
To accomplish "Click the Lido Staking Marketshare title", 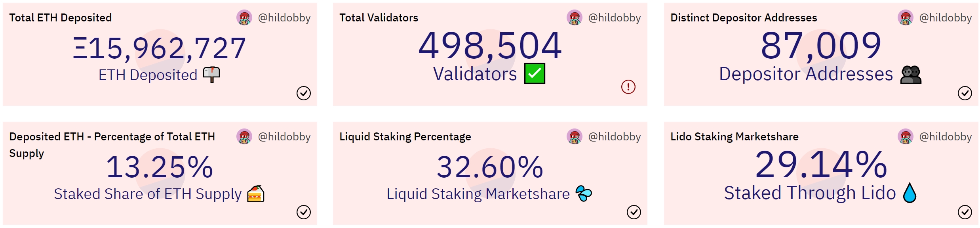I will pos(735,136).
